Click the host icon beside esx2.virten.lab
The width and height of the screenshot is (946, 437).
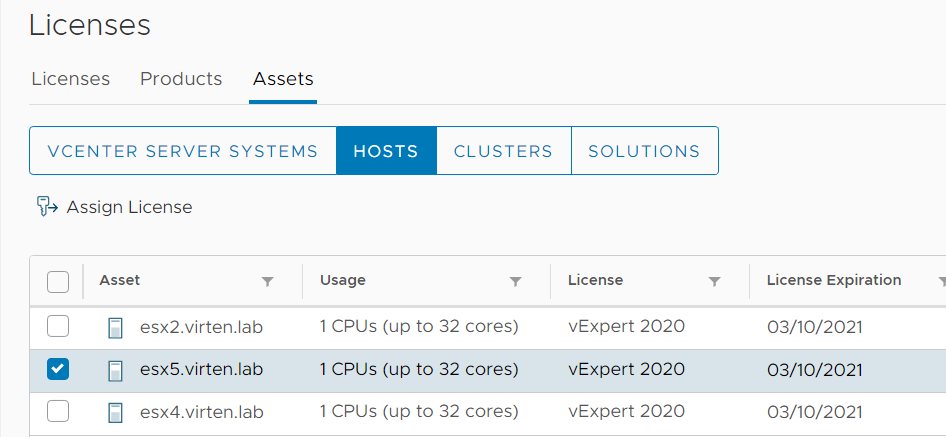click(115, 328)
